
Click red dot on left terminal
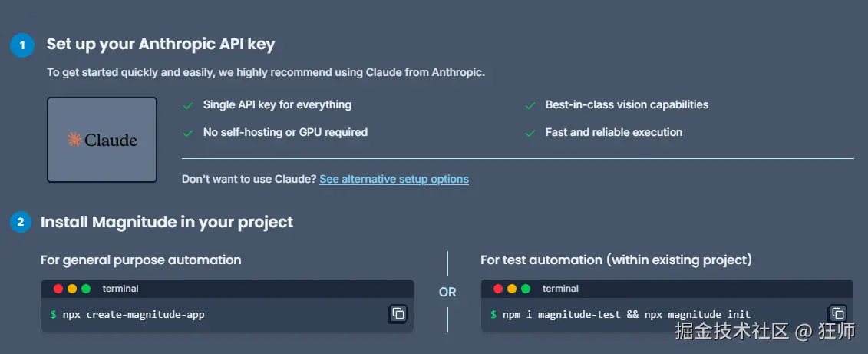pos(58,289)
